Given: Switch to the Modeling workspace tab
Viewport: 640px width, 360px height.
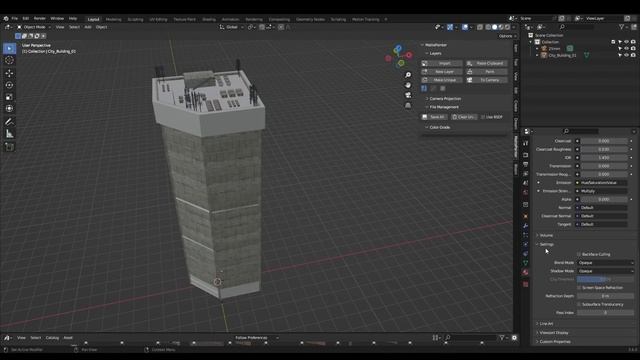Looking at the screenshot, I should coord(113,20).
